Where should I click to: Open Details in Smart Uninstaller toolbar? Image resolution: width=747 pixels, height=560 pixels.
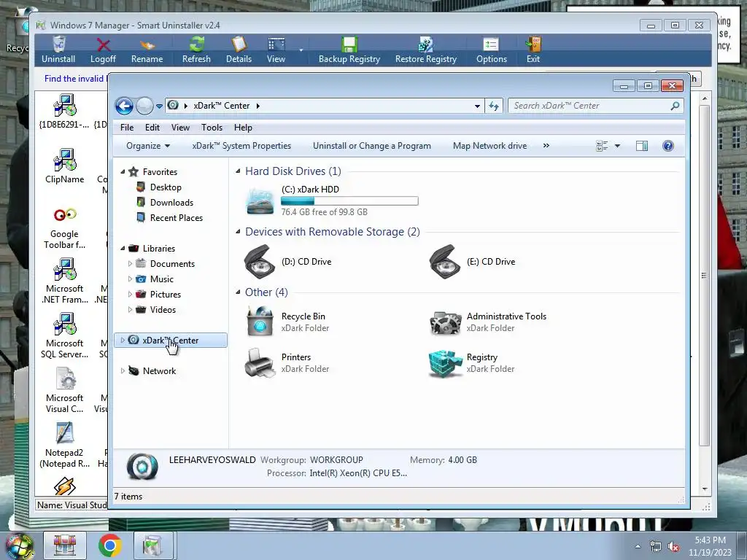[x=239, y=50]
